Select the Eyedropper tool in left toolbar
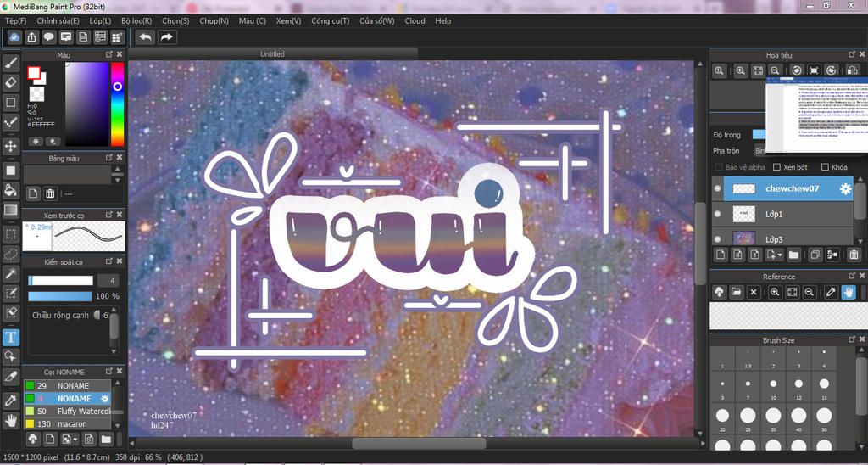The width and height of the screenshot is (868, 465). (10, 401)
